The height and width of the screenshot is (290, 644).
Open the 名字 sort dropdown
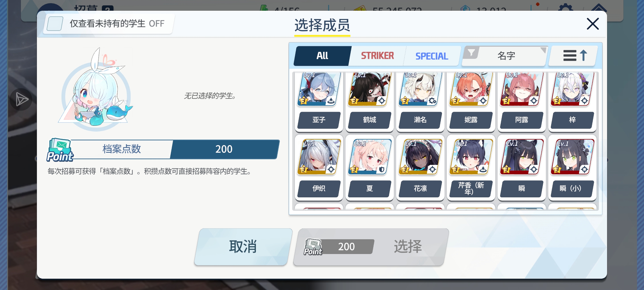(506, 56)
